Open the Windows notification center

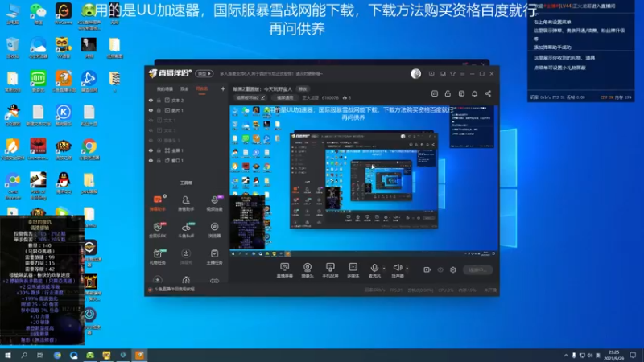(633, 355)
